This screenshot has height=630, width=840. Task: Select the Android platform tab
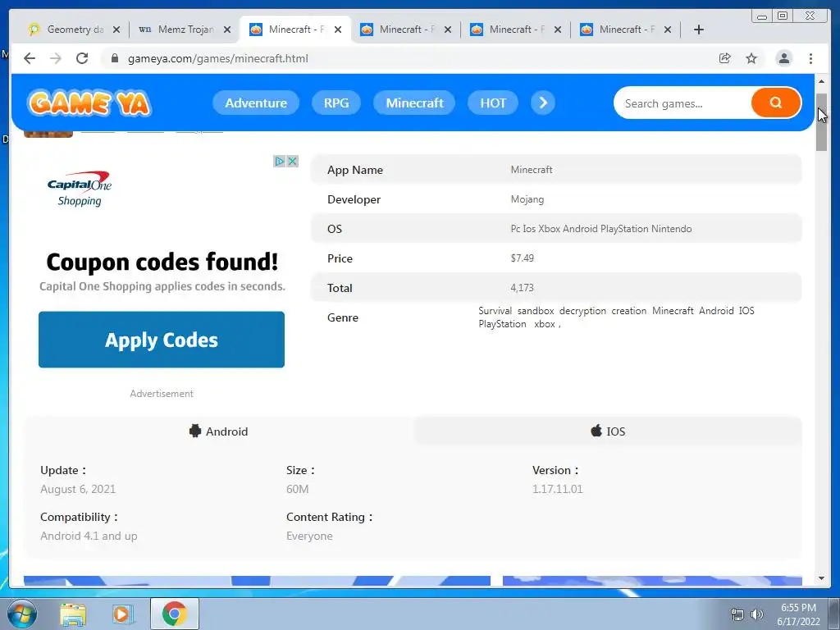(x=218, y=431)
